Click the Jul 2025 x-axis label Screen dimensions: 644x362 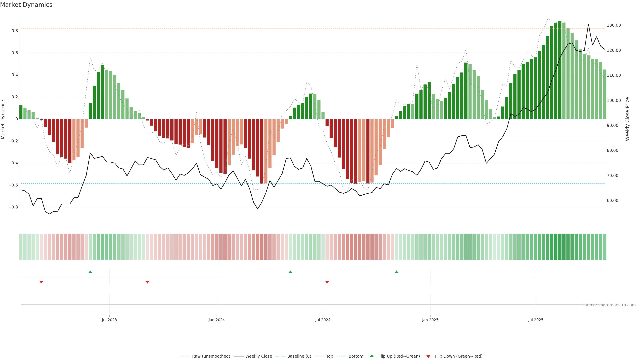(535, 320)
